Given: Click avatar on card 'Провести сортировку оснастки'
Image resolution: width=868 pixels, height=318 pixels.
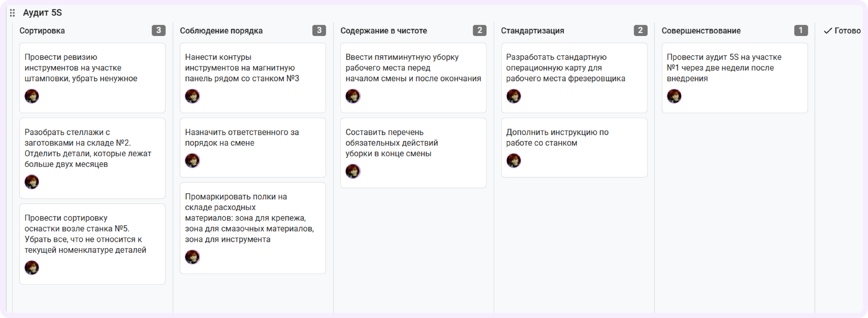Looking at the screenshot, I should coord(32,267).
